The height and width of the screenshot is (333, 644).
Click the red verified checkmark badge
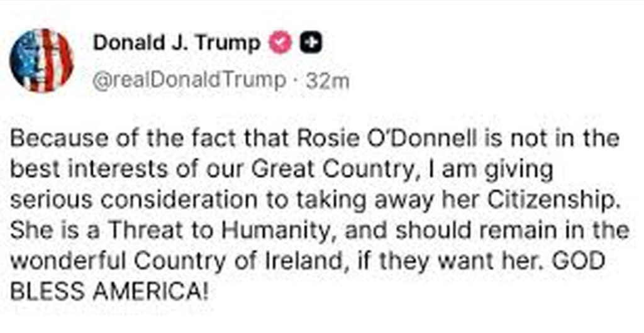[x=280, y=43]
